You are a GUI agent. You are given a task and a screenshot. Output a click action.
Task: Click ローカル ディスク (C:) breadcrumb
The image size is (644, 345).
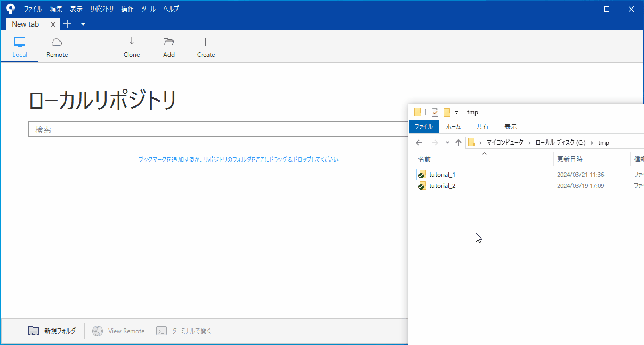coord(560,143)
